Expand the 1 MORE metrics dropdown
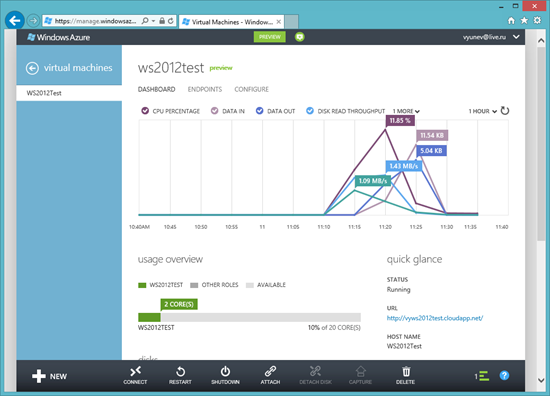The height and width of the screenshot is (396, 550). (x=406, y=111)
